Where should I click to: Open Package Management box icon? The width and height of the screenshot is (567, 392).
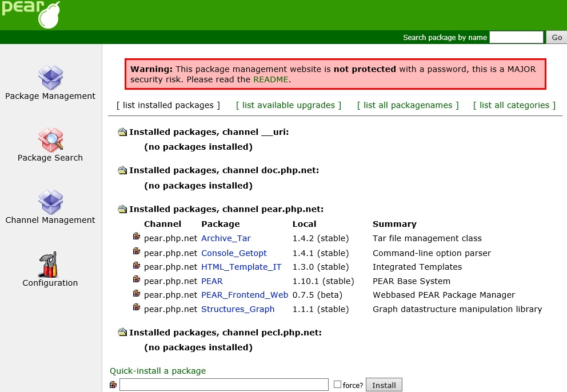[x=51, y=77]
